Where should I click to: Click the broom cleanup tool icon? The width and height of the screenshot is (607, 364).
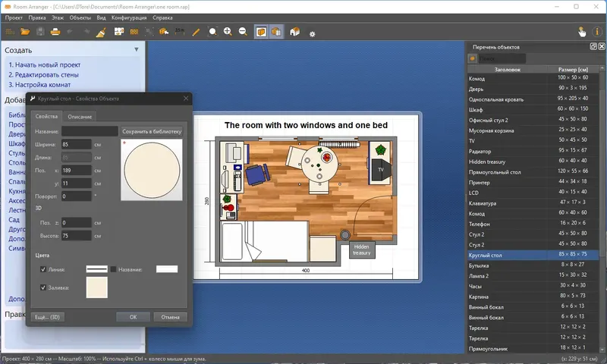click(x=101, y=32)
